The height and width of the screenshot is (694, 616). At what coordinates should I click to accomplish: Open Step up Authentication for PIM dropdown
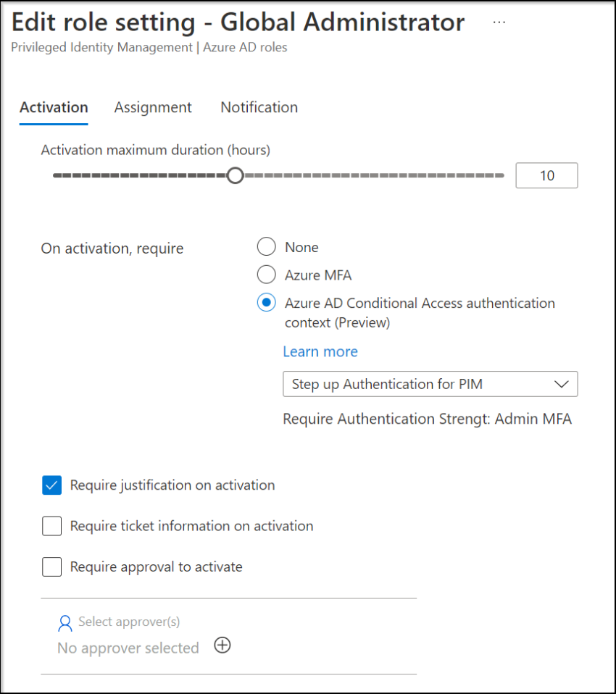tap(420, 384)
